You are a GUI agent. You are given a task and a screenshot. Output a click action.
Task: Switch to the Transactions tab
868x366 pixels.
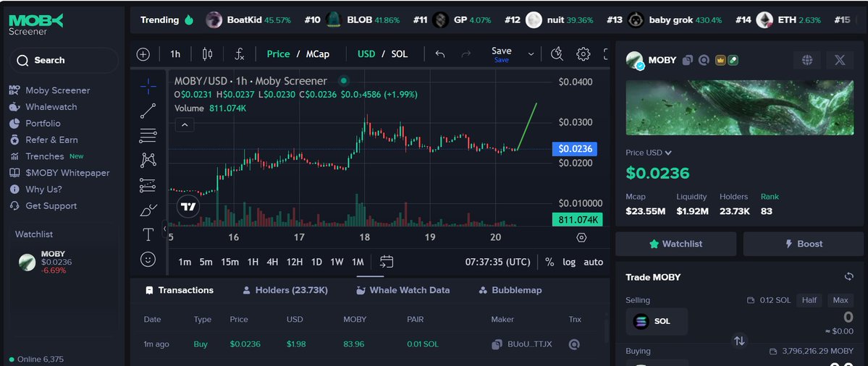pyautogui.click(x=179, y=290)
